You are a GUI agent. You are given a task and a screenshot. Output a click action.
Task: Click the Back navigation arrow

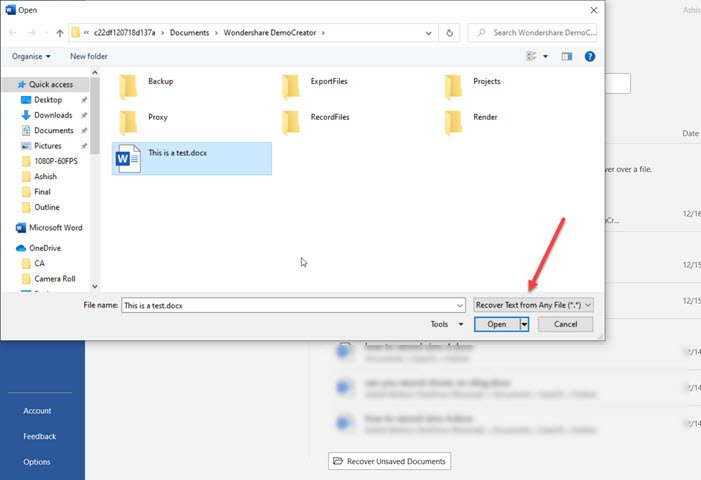pyautogui.click(x=13, y=33)
